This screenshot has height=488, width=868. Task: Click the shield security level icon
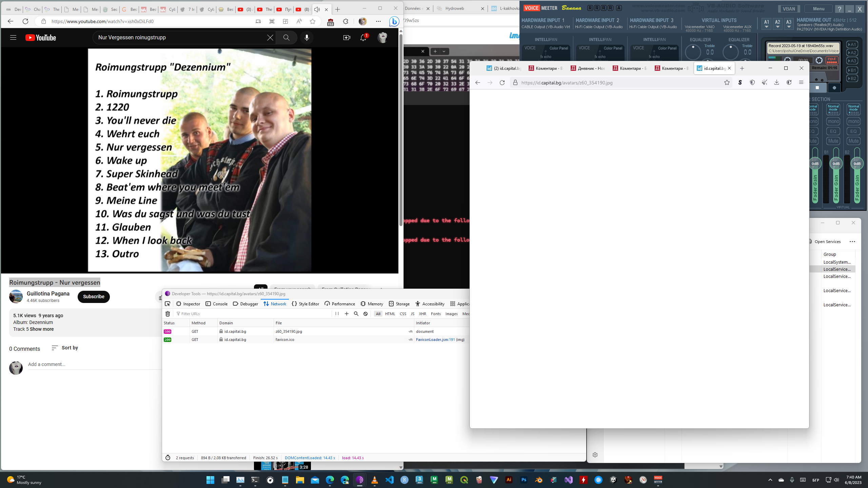(x=752, y=83)
